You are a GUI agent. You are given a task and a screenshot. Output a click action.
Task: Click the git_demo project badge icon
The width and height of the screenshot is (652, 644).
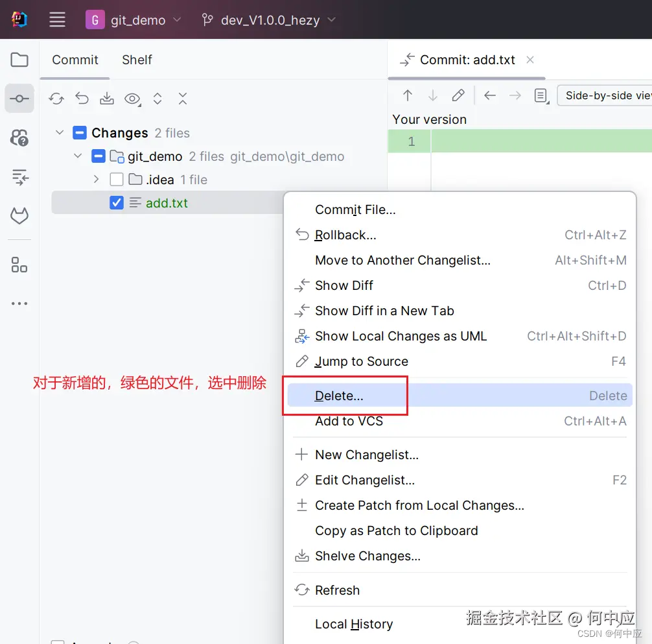[95, 19]
